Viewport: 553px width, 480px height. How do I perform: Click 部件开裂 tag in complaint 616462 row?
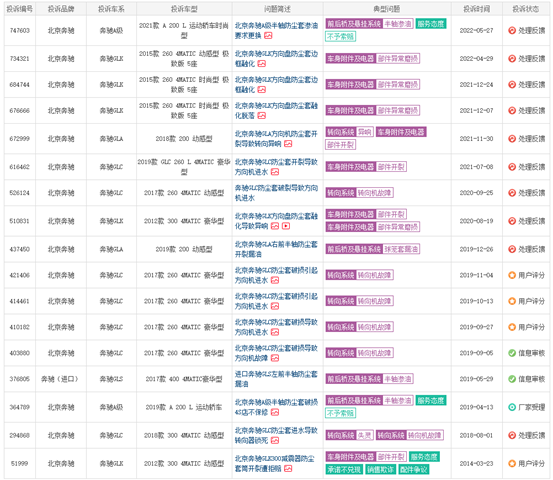click(391, 166)
